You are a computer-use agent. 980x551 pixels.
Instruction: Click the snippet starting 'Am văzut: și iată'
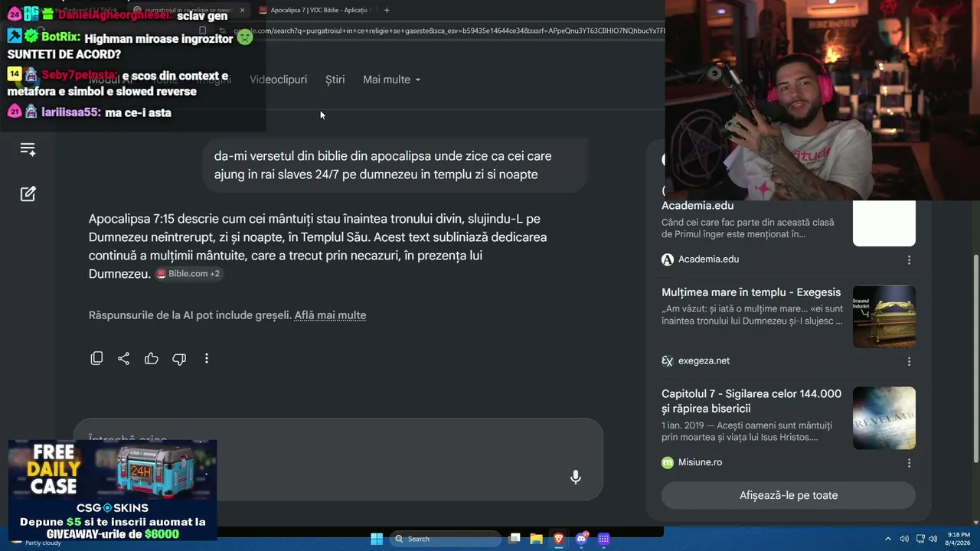coord(752,315)
